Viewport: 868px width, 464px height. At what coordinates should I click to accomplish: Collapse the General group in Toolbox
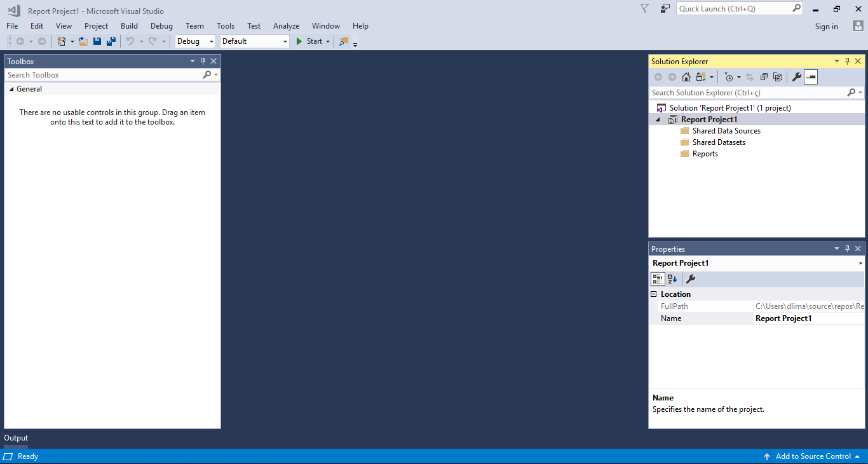coord(11,89)
